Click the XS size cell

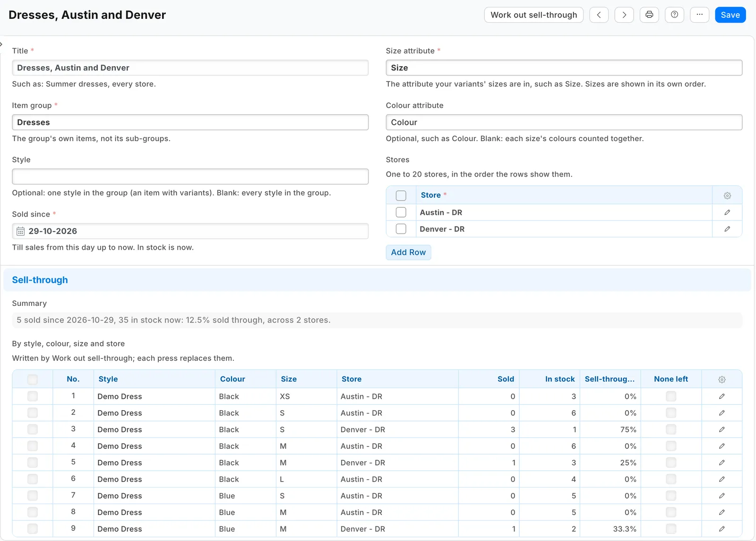click(307, 397)
